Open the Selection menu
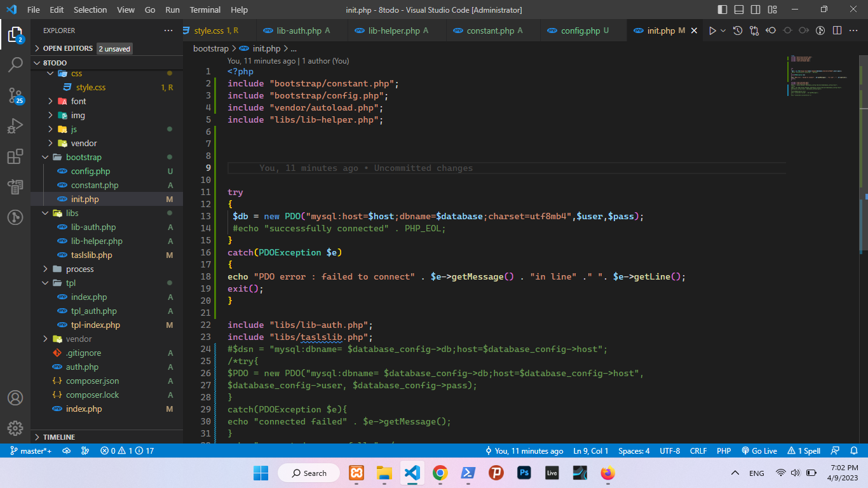The image size is (868, 488). 90,10
